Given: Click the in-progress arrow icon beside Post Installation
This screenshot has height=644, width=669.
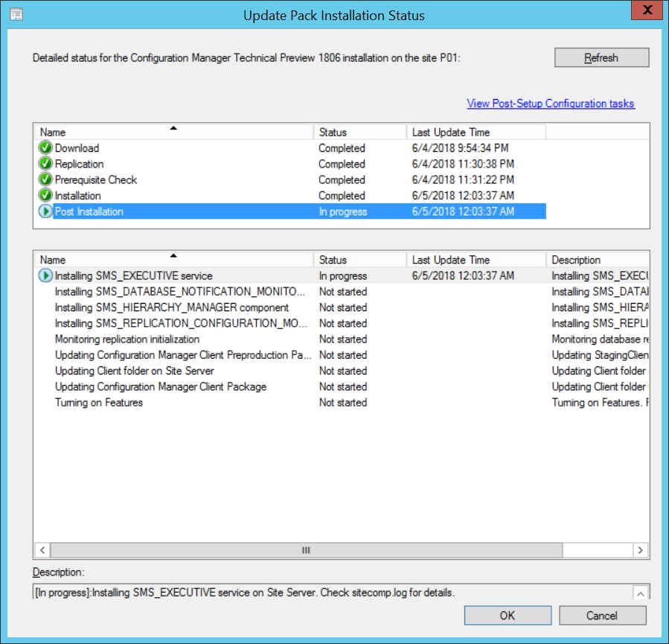Looking at the screenshot, I should [45, 211].
